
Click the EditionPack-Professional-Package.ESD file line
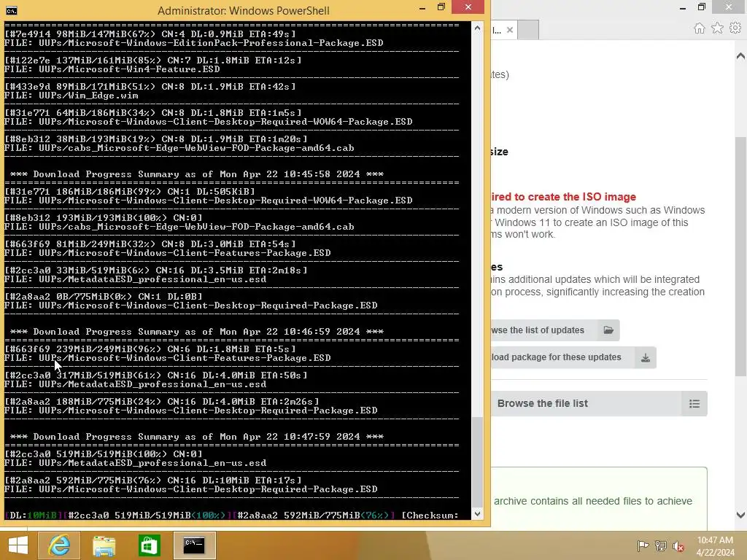[x=194, y=43]
